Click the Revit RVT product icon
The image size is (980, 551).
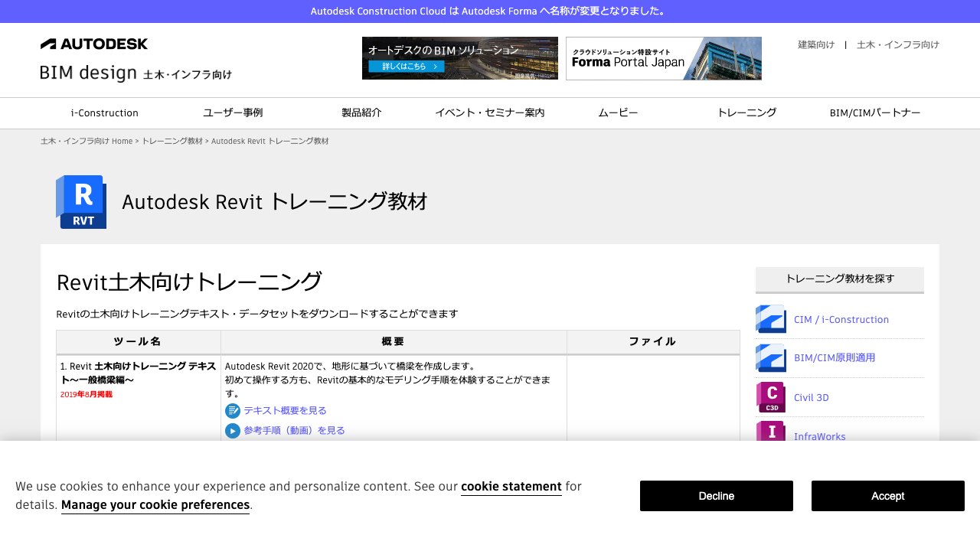click(x=81, y=202)
